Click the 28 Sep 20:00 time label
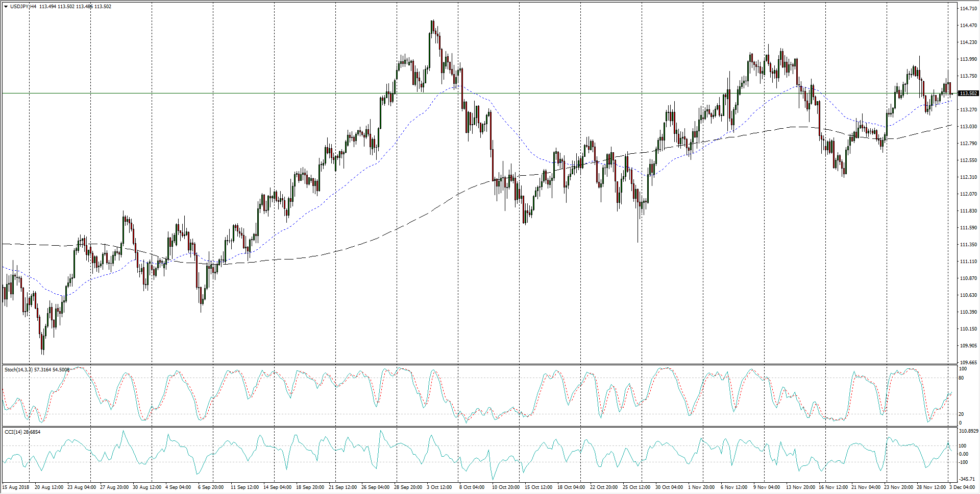 point(408,487)
